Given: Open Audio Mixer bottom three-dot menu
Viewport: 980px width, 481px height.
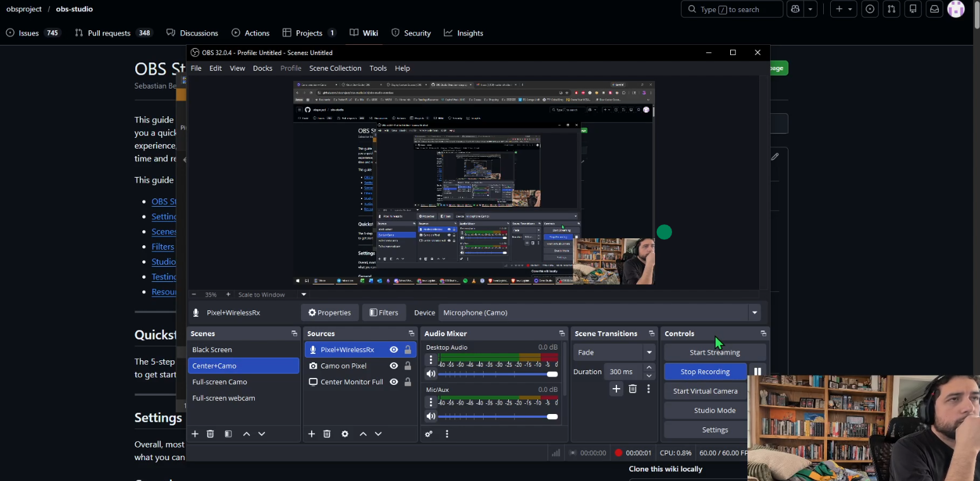Looking at the screenshot, I should coord(447,434).
